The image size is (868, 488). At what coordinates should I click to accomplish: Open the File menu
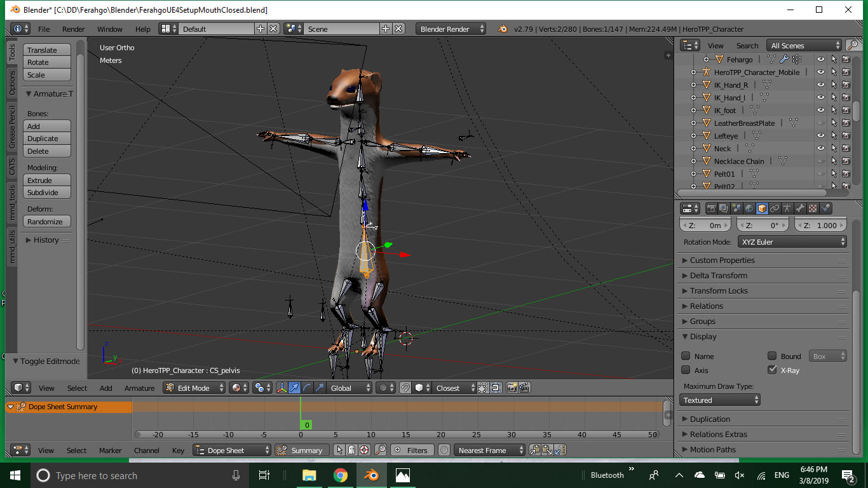coord(44,29)
